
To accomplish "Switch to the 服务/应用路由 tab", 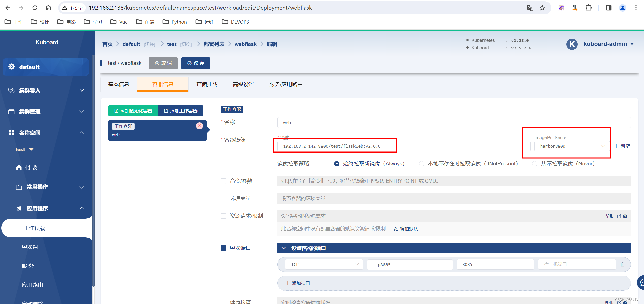I will click(286, 84).
